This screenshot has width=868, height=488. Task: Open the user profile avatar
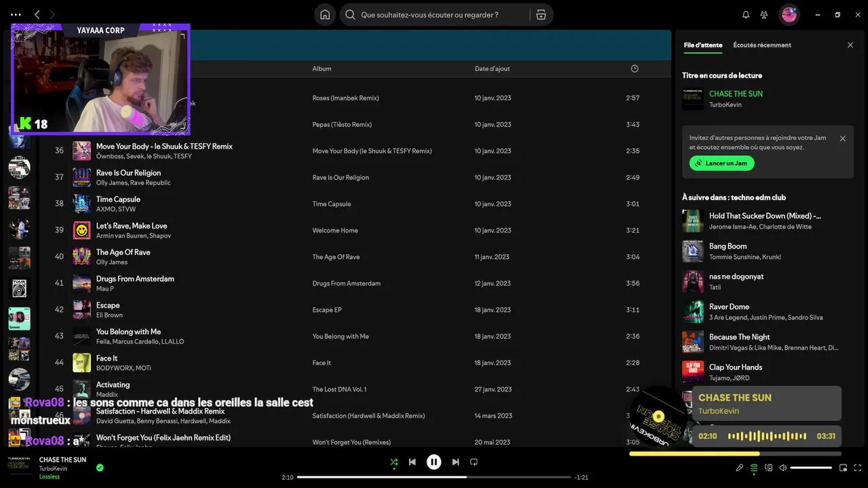[789, 14]
